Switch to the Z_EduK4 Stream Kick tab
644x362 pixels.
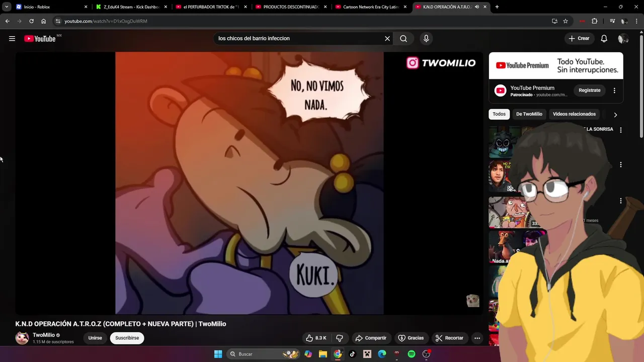(x=132, y=7)
